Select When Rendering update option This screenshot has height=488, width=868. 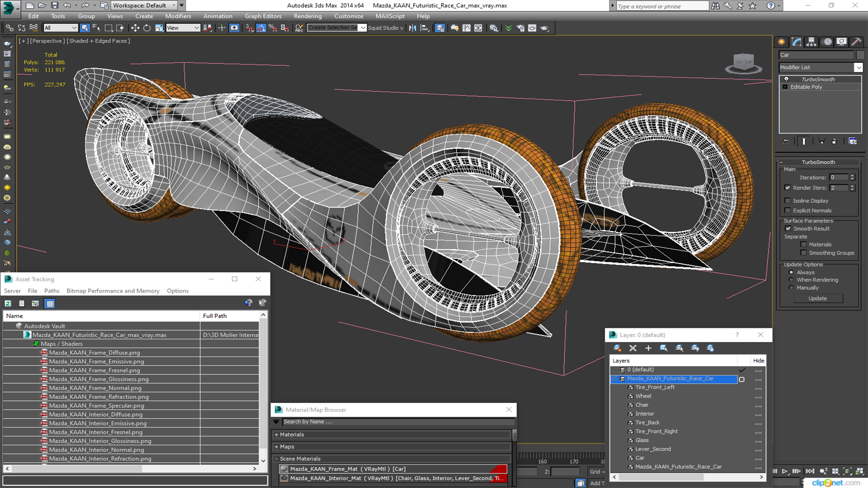[791, 280]
